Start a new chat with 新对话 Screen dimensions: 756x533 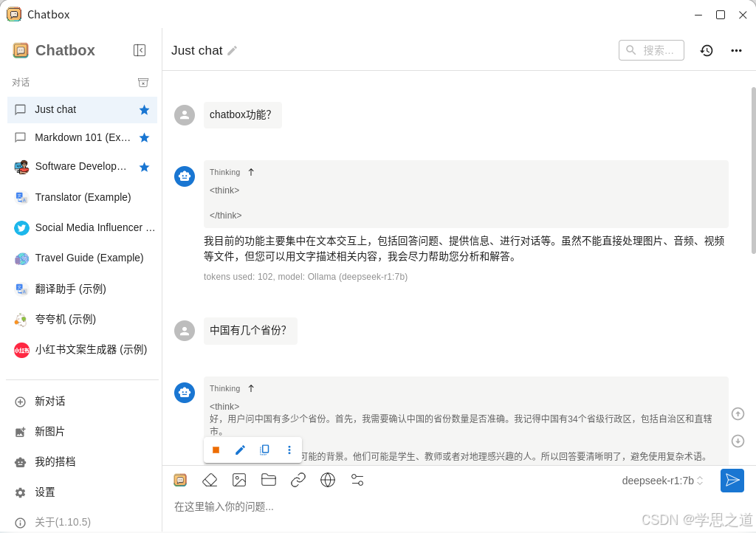click(82, 402)
